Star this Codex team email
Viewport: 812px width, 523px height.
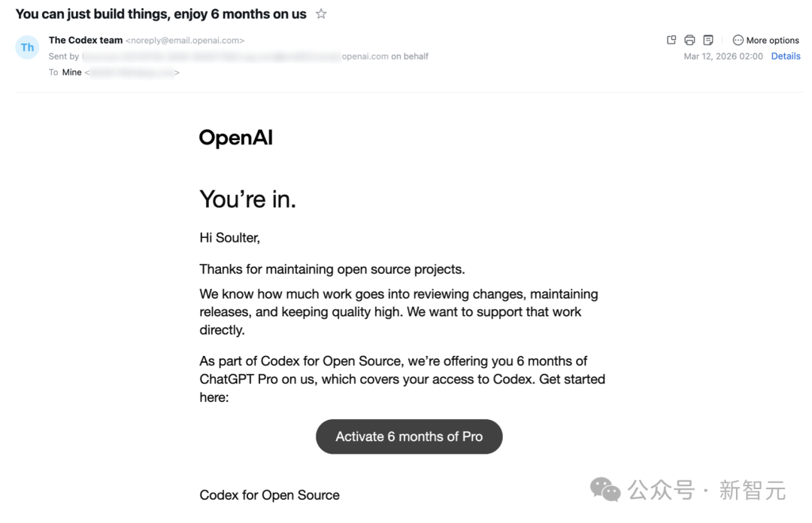[321, 14]
